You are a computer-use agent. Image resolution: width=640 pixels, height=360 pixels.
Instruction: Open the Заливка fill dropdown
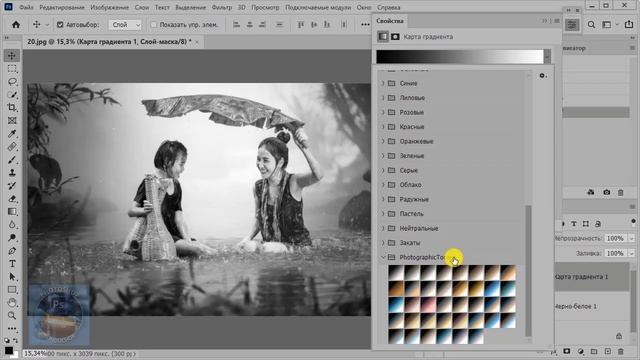point(631,253)
